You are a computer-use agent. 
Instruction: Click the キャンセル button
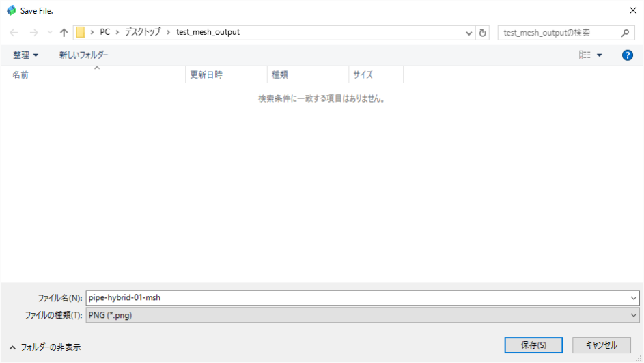[x=602, y=345]
